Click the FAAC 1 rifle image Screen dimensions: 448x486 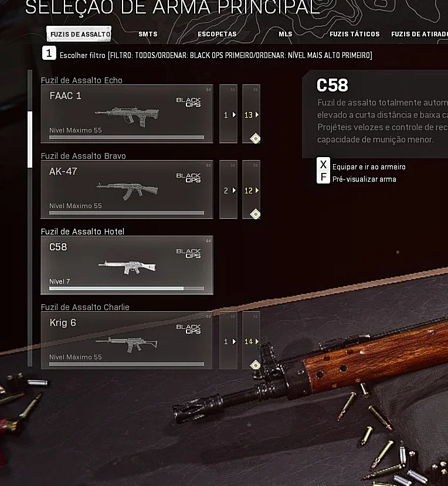pyautogui.click(x=127, y=116)
